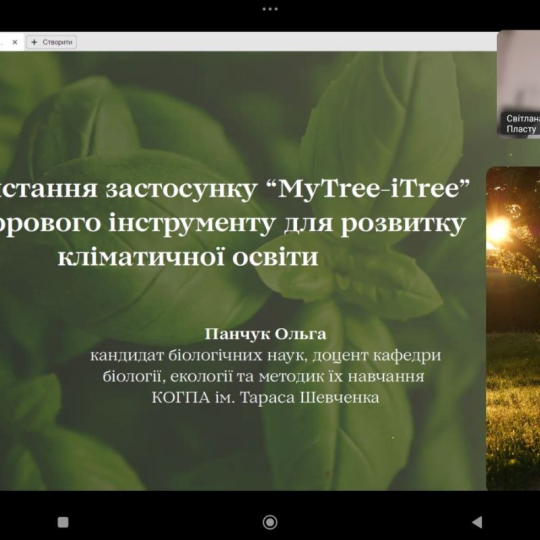Open the three-dot menu at top

coord(270,9)
